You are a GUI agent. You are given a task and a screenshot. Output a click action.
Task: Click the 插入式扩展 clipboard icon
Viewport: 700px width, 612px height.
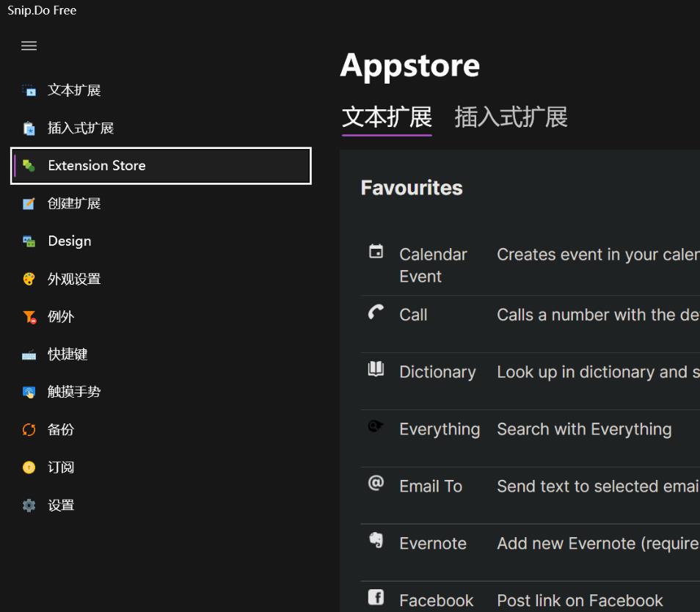(29, 128)
